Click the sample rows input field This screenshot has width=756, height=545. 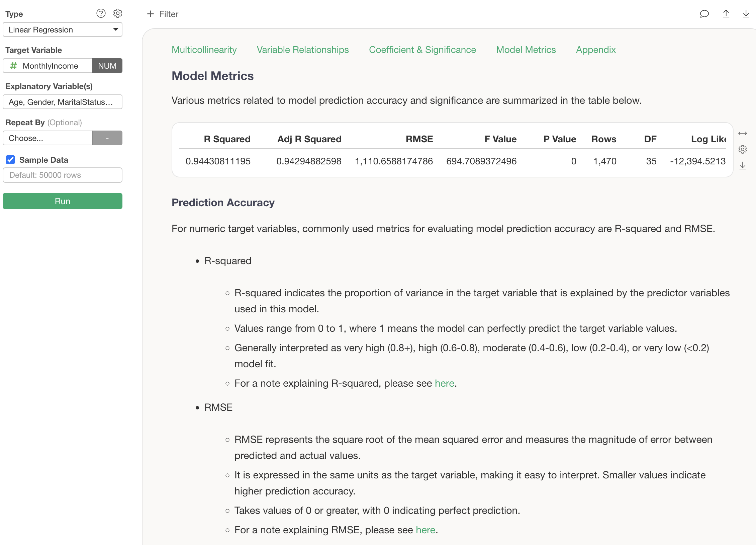[x=63, y=175]
